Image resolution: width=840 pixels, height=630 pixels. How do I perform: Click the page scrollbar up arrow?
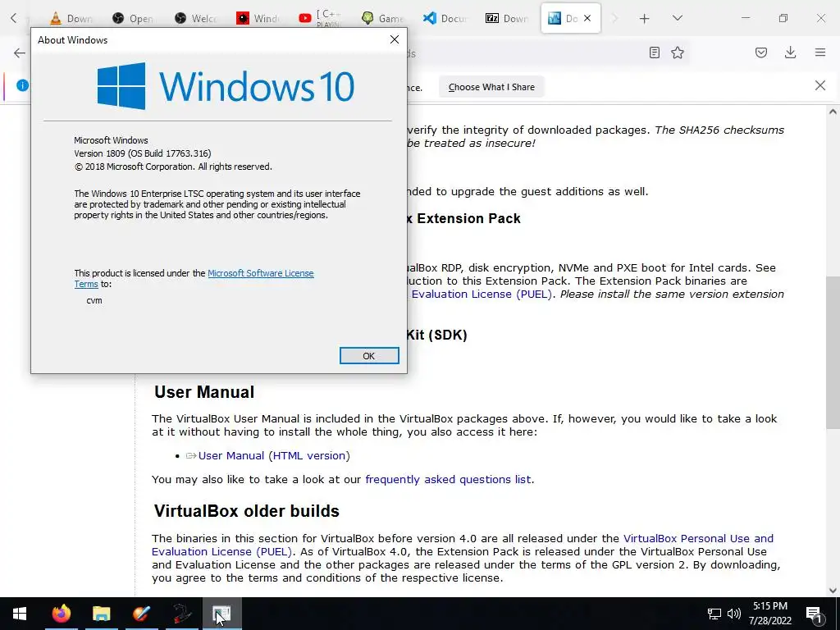(833, 112)
